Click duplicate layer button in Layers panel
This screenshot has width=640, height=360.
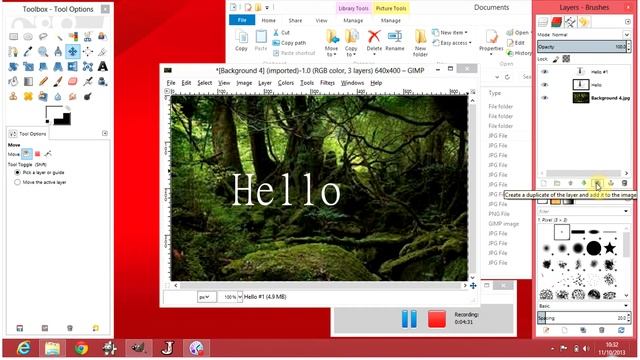point(597,184)
